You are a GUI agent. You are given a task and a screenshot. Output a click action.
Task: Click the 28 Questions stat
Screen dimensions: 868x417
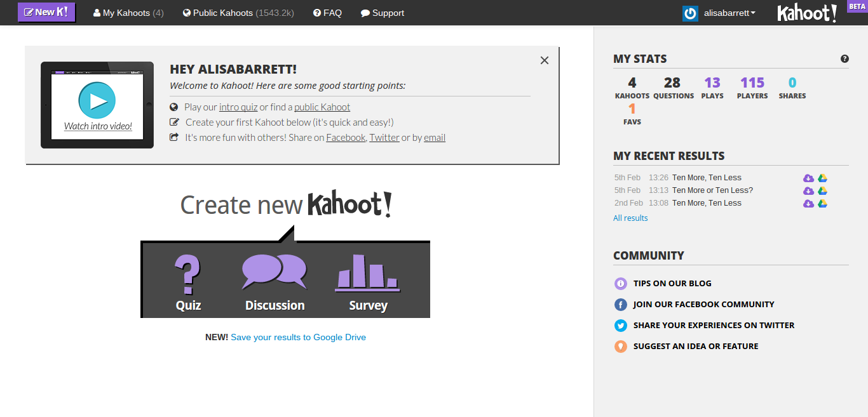tap(673, 88)
